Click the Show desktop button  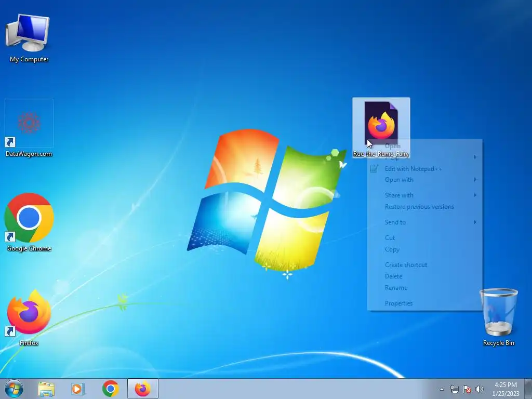pyautogui.click(x=528, y=389)
